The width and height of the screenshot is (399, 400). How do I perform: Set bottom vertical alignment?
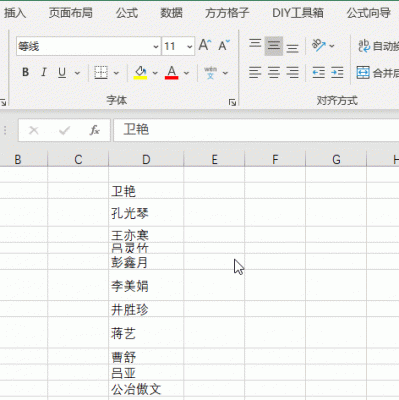click(x=292, y=47)
